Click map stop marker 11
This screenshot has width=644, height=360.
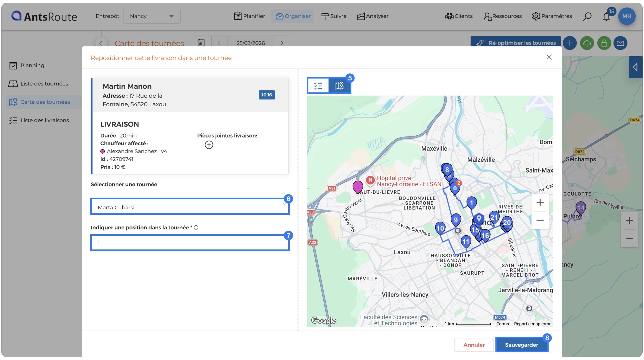point(466,242)
